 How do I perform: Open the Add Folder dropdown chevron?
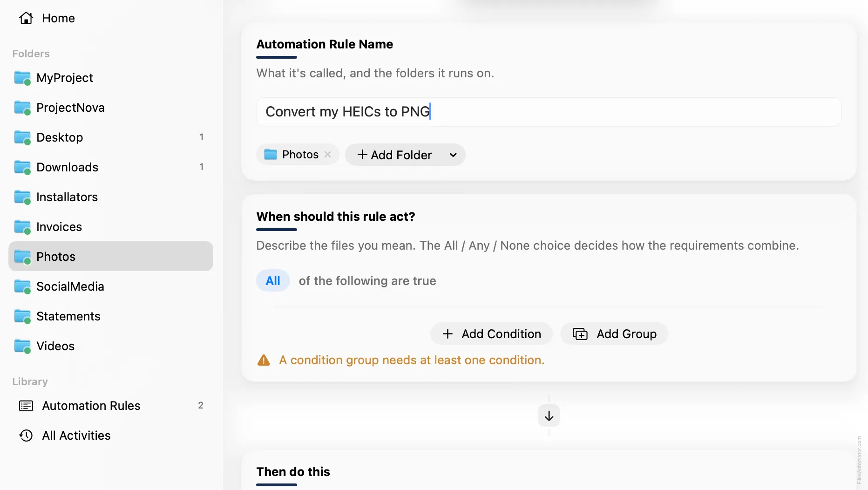point(453,155)
